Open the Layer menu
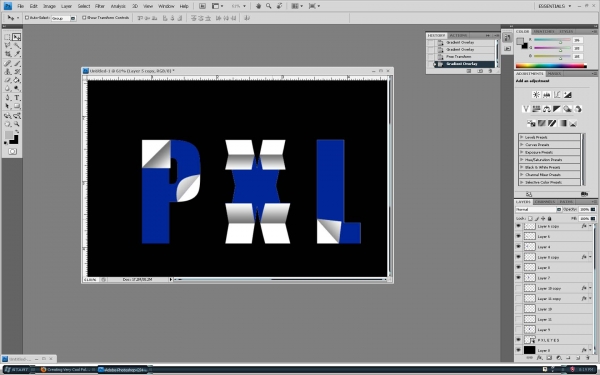The image size is (600, 375). 66,6
